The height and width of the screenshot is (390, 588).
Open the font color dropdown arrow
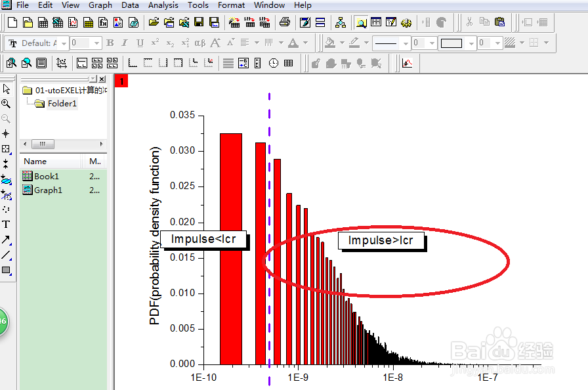(x=305, y=43)
